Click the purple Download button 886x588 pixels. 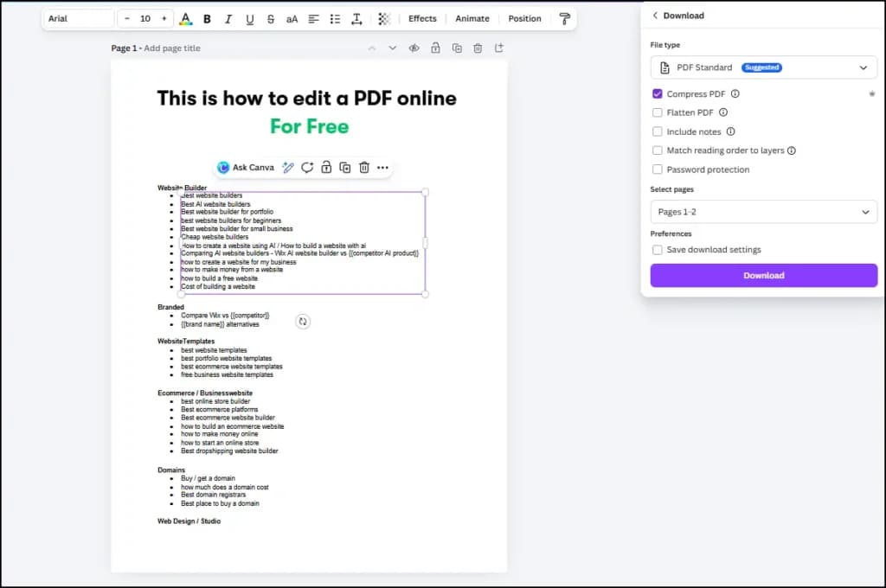763,276
